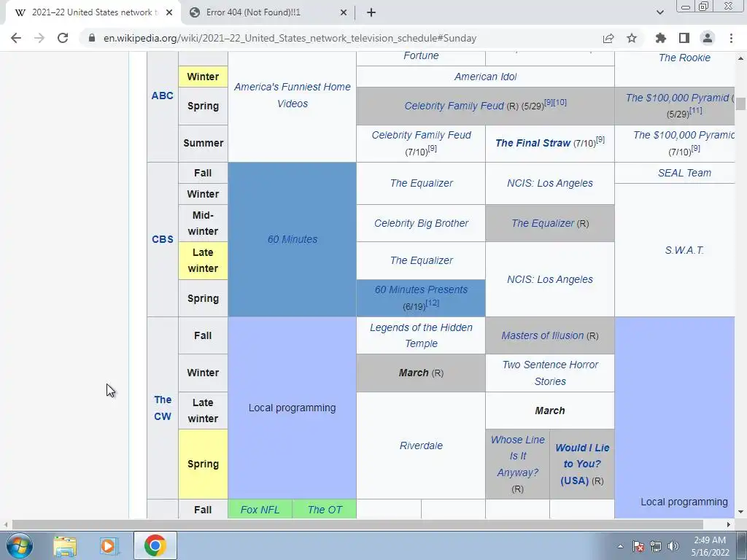The image size is (747, 560).
Task: Open Windows Start menu orb
Action: (20, 545)
